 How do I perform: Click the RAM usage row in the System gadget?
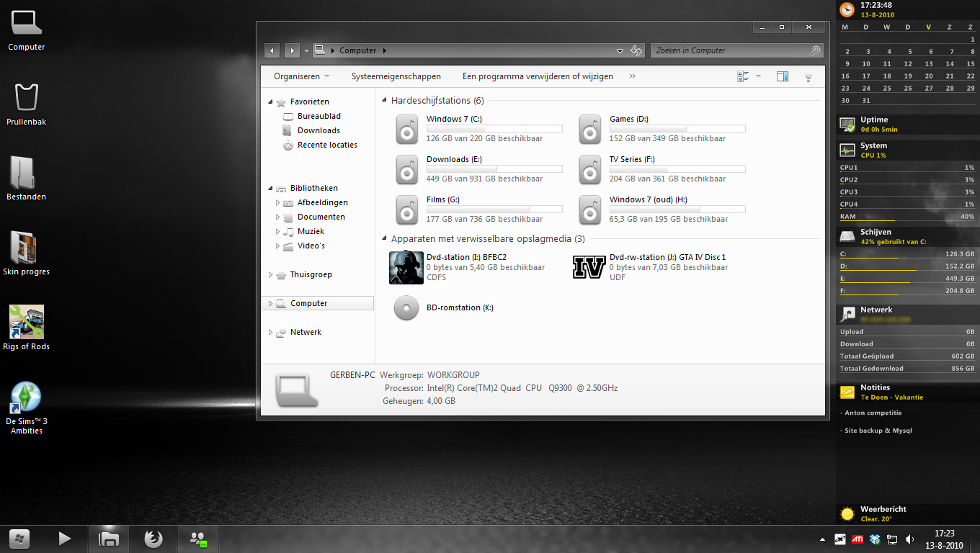907,217
